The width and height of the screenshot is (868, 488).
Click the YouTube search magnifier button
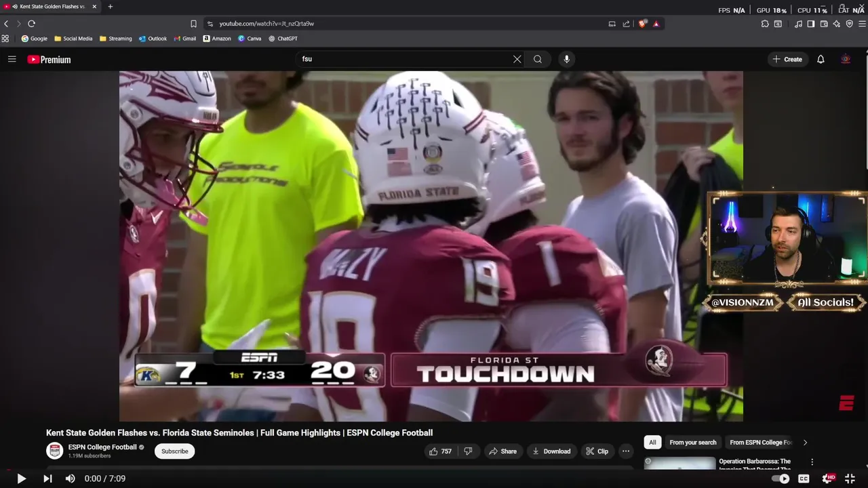(538, 59)
